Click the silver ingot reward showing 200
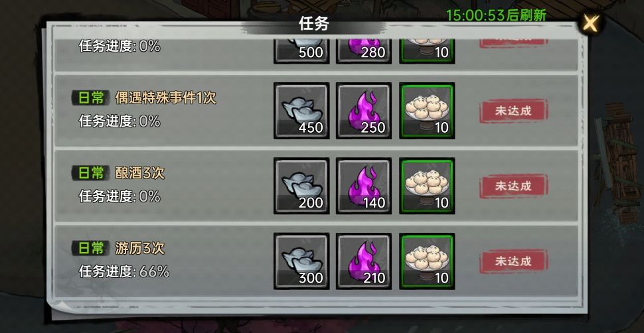 301,186
